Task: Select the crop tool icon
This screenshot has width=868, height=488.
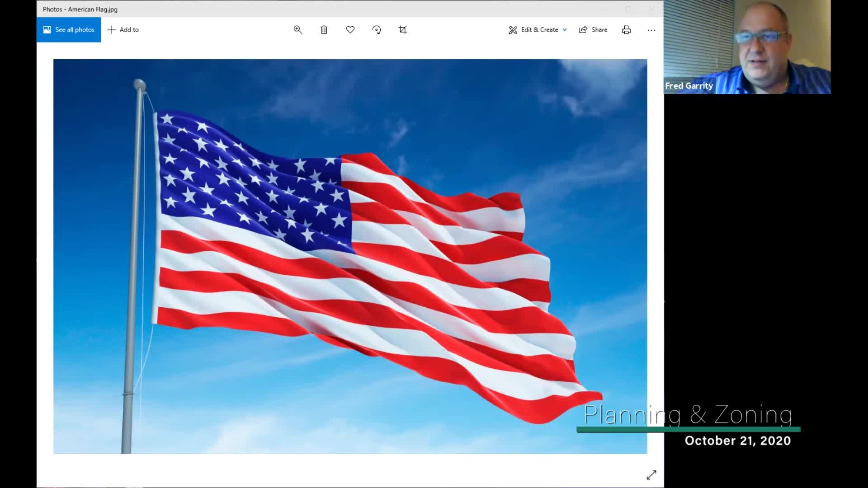Action: (x=403, y=30)
